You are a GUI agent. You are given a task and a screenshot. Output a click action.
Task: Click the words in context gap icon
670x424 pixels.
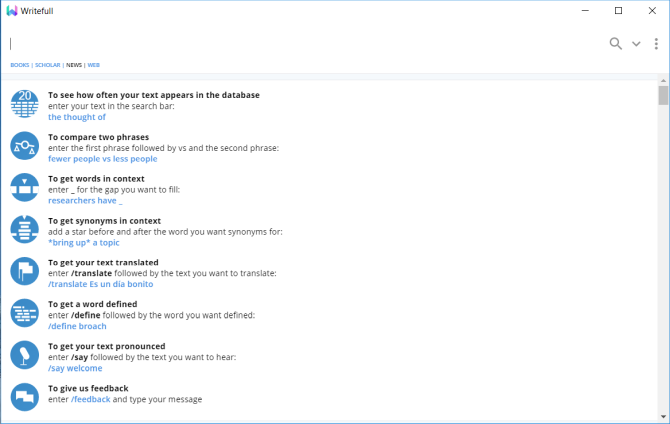coord(24,187)
